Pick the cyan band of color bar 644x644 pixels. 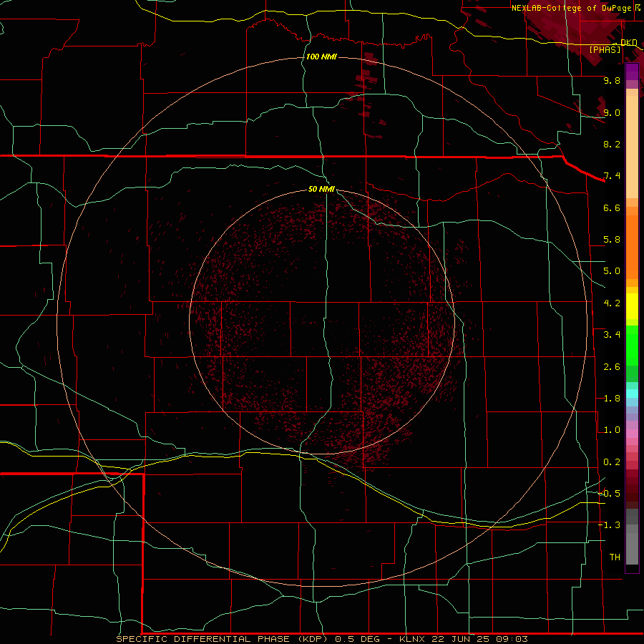(632, 394)
